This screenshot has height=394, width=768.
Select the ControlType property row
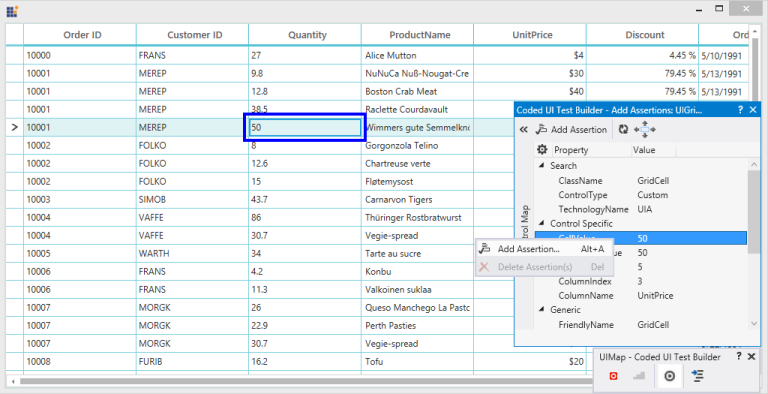click(x=641, y=195)
